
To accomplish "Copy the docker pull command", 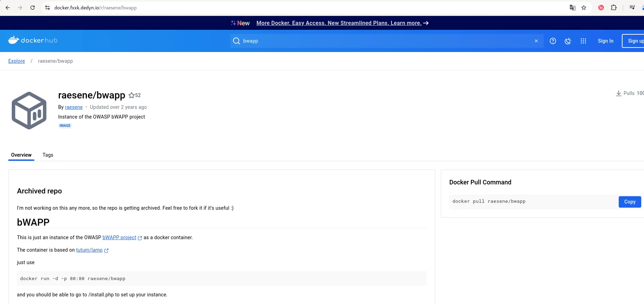I will coord(630,202).
